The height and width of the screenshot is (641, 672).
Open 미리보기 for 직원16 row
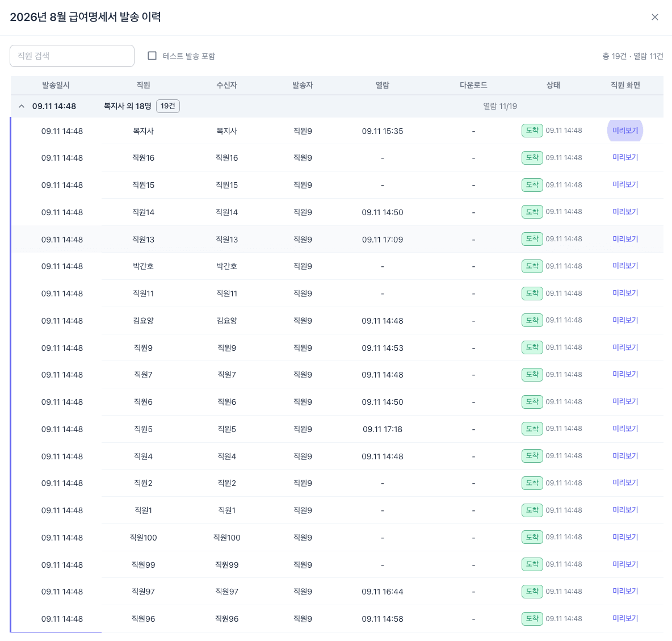pyautogui.click(x=625, y=157)
